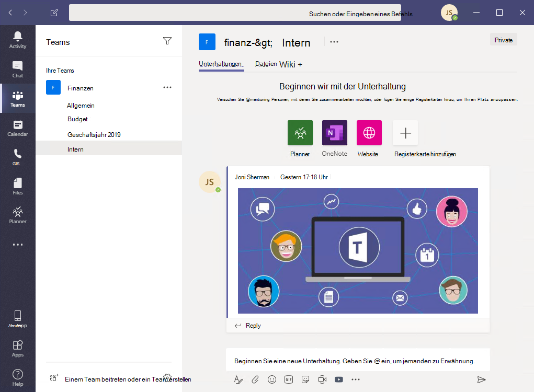
Task: Show more messaging extensions
Action: 356,379
